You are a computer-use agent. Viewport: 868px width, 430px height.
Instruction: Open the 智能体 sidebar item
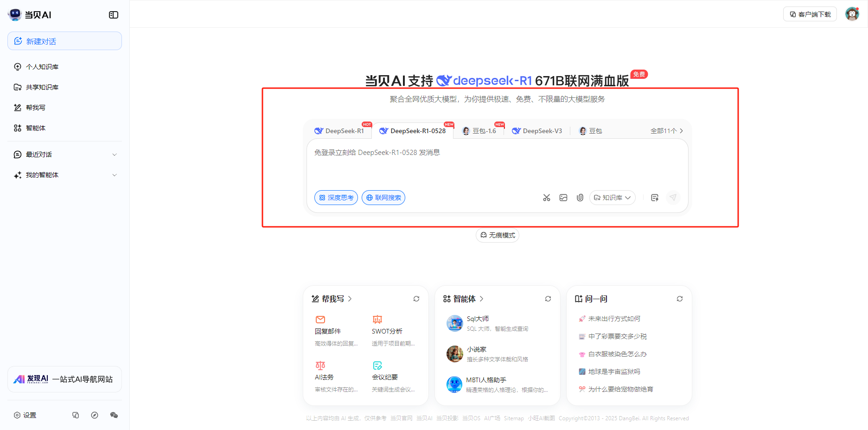64,128
